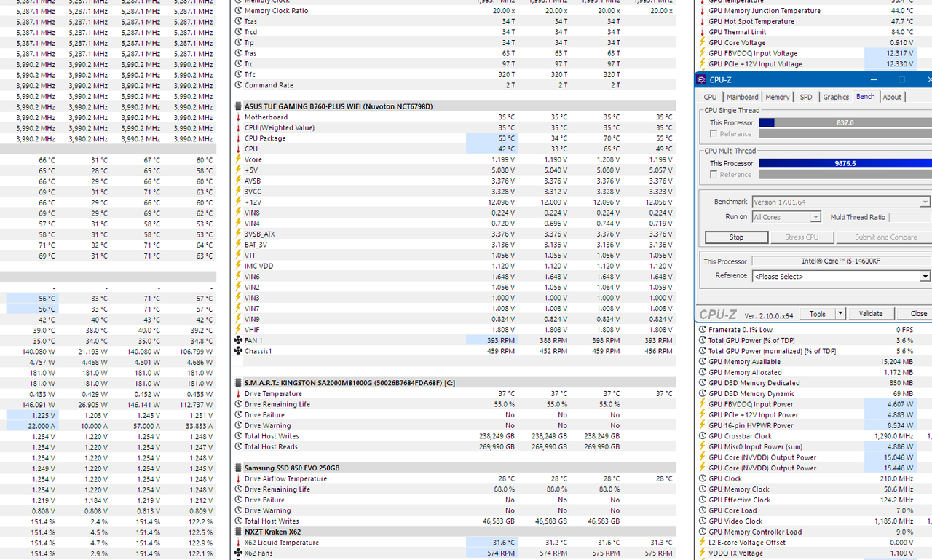Click the lightning icon beside Vcore
932x560 pixels.
238,159
